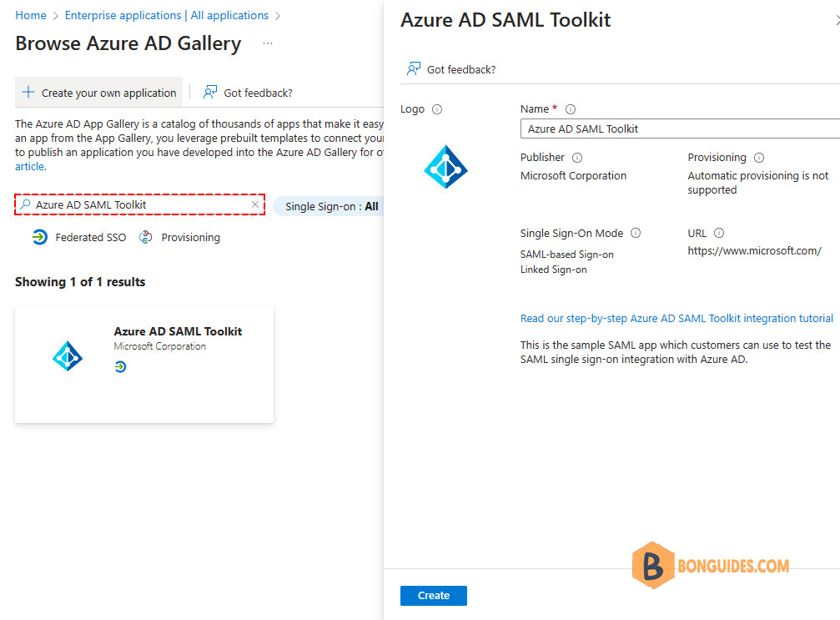Show info tooltip next to Single Sign-On Mode
Viewport: 840px width, 620px height.
coord(636,233)
